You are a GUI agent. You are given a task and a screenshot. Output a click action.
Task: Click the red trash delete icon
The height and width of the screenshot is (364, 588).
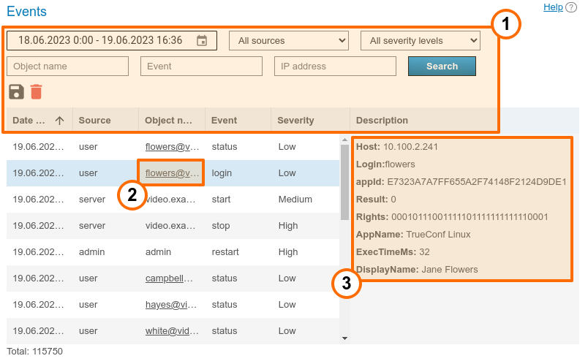tap(36, 91)
